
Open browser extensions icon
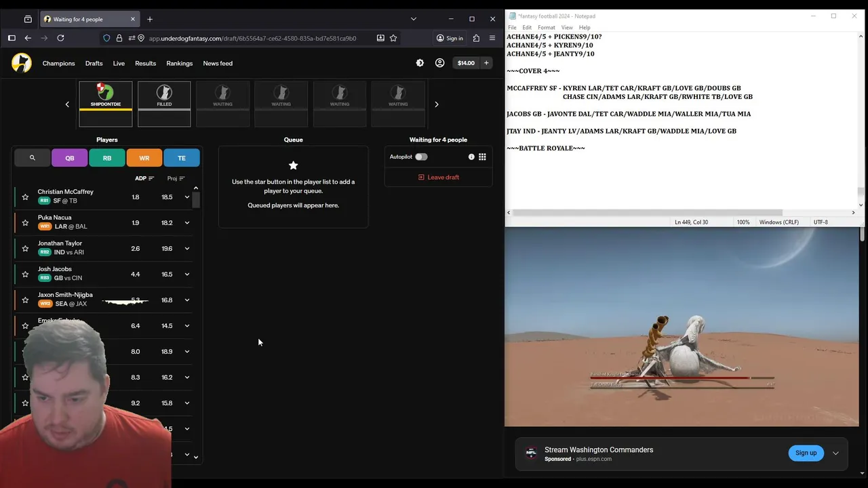pos(476,38)
